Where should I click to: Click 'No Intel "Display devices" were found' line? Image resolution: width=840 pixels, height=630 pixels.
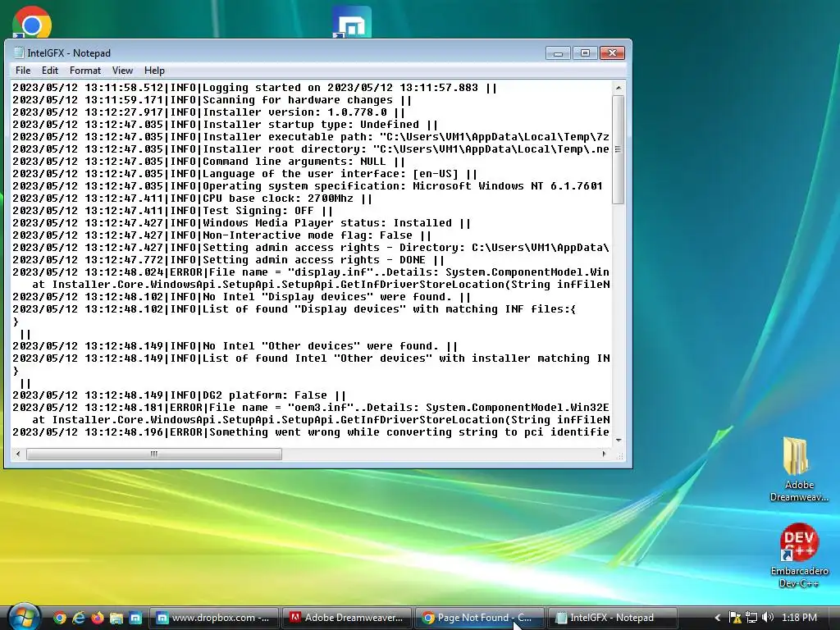point(242,297)
